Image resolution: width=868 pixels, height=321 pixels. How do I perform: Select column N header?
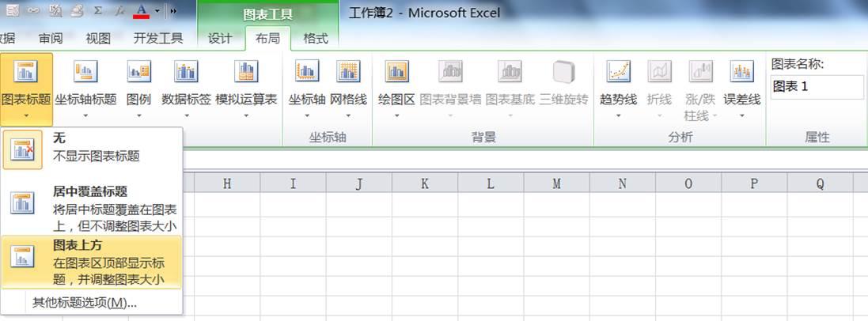tap(622, 183)
